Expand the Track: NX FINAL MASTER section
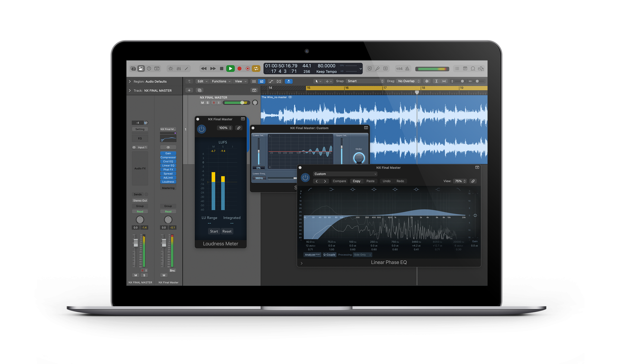The image size is (618, 364). tap(130, 91)
